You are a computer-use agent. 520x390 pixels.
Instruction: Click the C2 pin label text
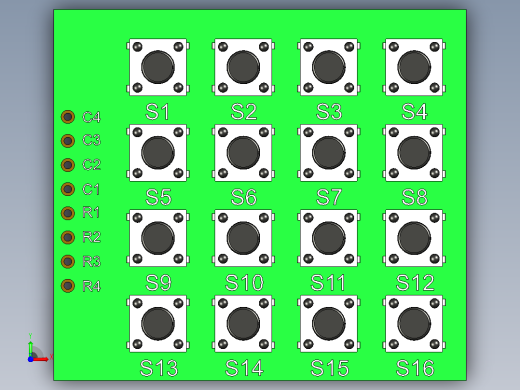pyautogui.click(x=91, y=165)
